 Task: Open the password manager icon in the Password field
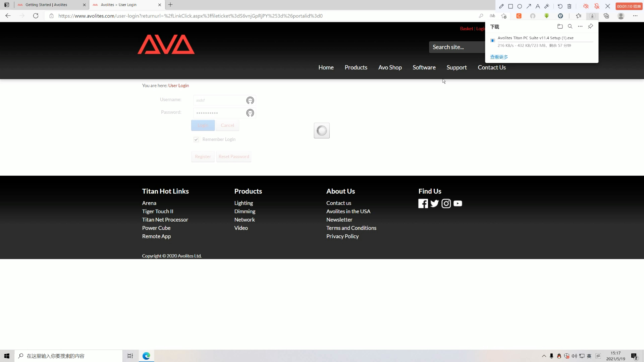250,113
